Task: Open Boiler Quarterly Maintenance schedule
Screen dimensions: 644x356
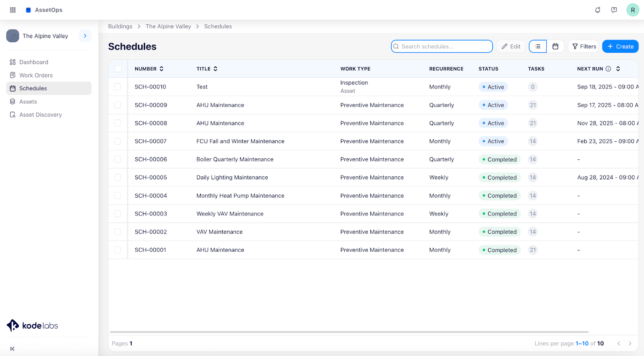Action: click(x=235, y=159)
